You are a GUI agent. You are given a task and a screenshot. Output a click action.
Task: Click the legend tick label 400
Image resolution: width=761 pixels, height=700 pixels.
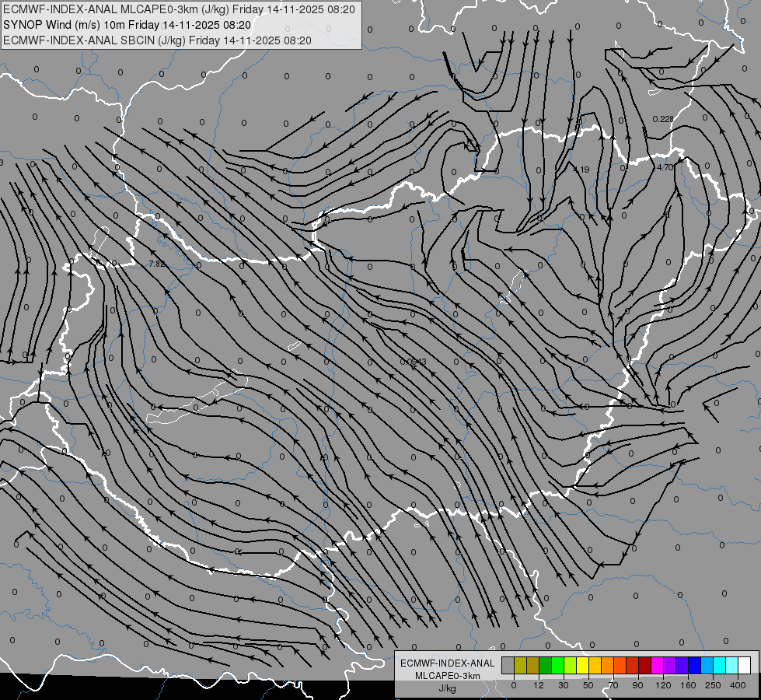tap(738, 685)
